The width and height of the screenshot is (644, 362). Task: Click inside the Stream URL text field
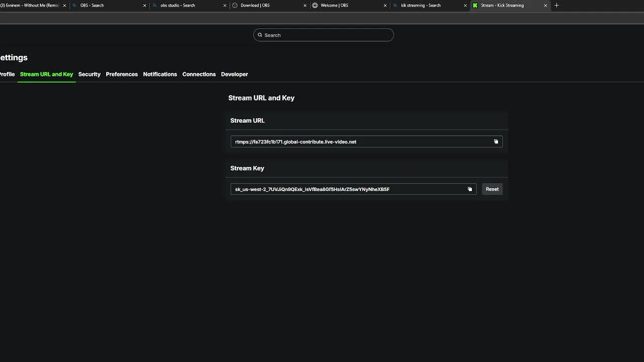click(352, 142)
